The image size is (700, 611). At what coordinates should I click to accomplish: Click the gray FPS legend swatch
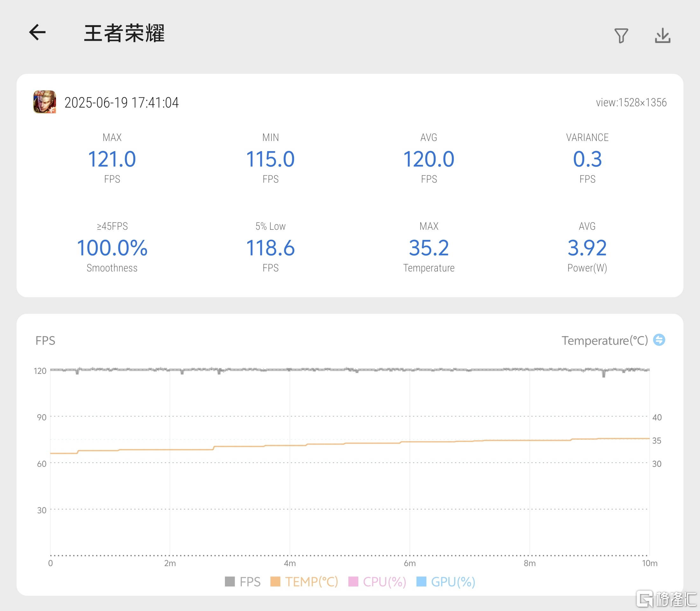[x=230, y=582]
